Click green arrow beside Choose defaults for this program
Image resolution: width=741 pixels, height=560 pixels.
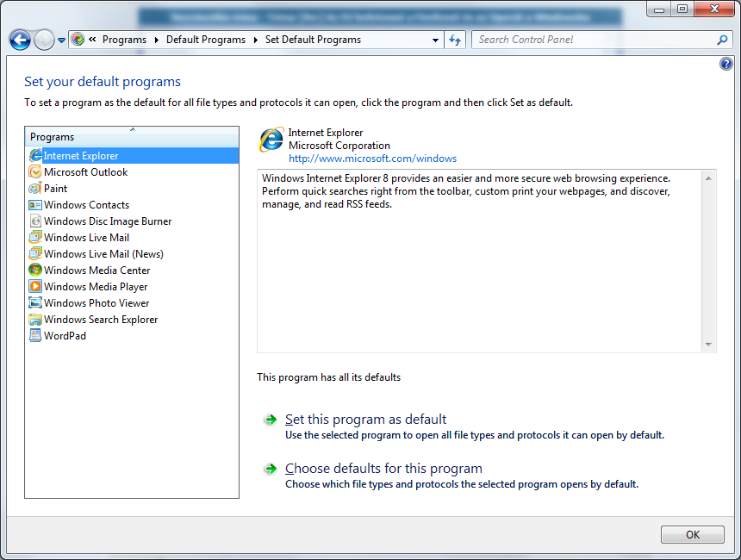[271, 469]
